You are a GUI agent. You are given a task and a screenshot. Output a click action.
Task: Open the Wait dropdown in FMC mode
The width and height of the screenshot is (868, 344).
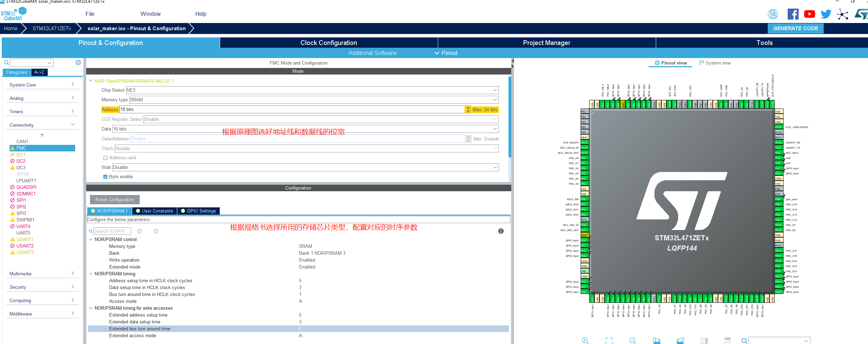pos(495,167)
